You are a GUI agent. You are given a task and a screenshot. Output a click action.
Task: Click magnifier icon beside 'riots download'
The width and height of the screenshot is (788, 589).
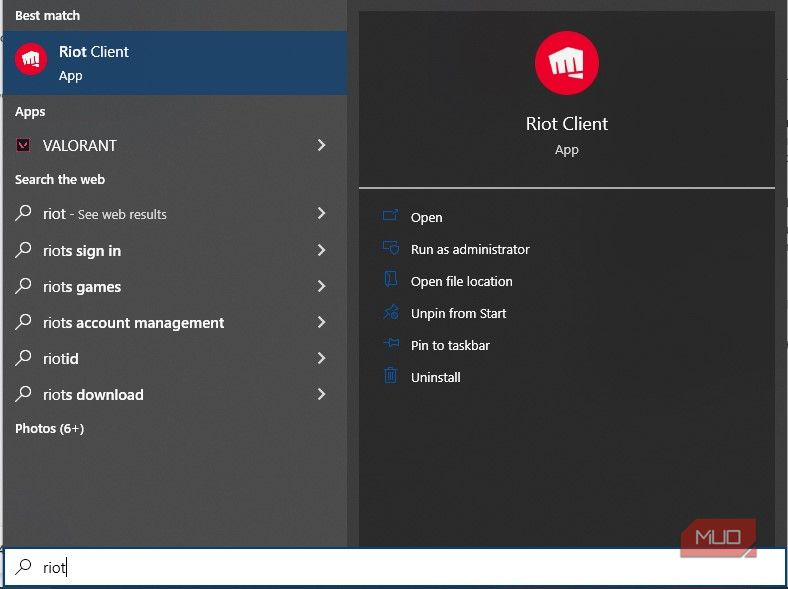(23, 394)
